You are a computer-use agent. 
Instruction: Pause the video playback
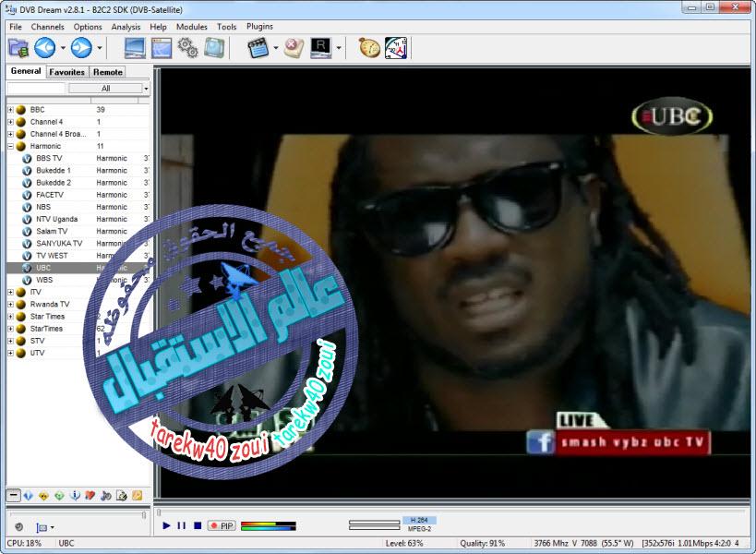pos(182,525)
